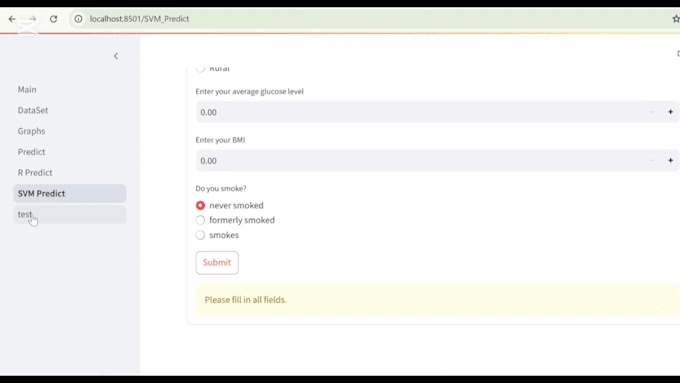
Task: Open the SVM Predict page
Action: [70, 193]
